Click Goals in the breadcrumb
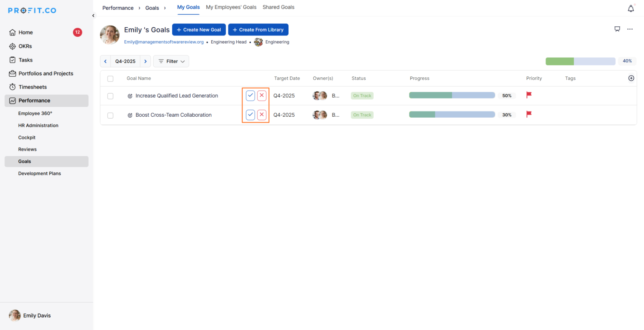This screenshot has height=330, width=644. (152, 8)
